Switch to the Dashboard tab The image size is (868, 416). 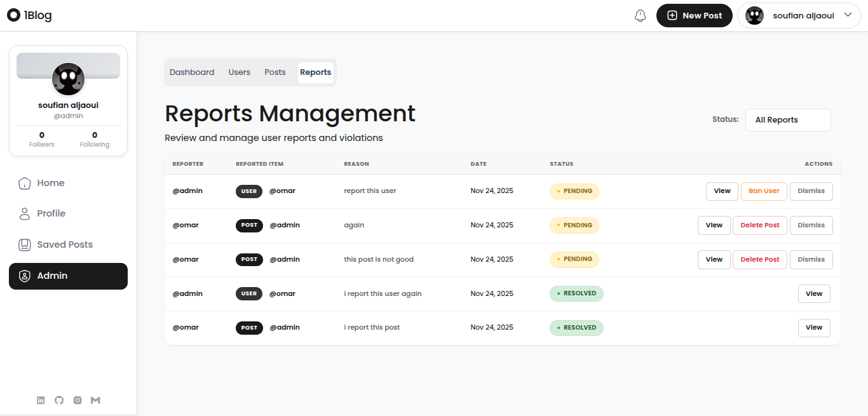192,72
